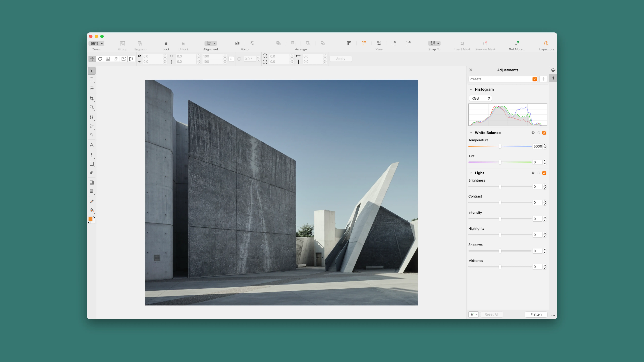This screenshot has height=362, width=644.
Task: Click the Ungroup toolbar icon
Action: coord(140,43)
